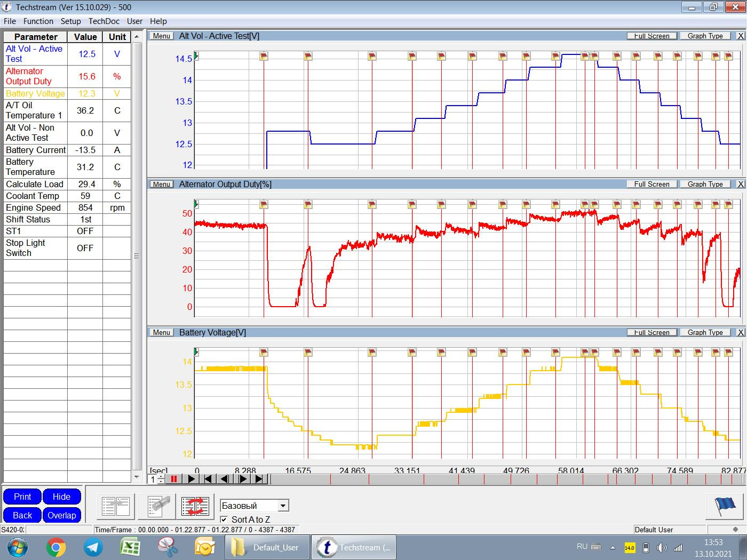
Task: Click the Overlap button
Action: click(x=61, y=515)
